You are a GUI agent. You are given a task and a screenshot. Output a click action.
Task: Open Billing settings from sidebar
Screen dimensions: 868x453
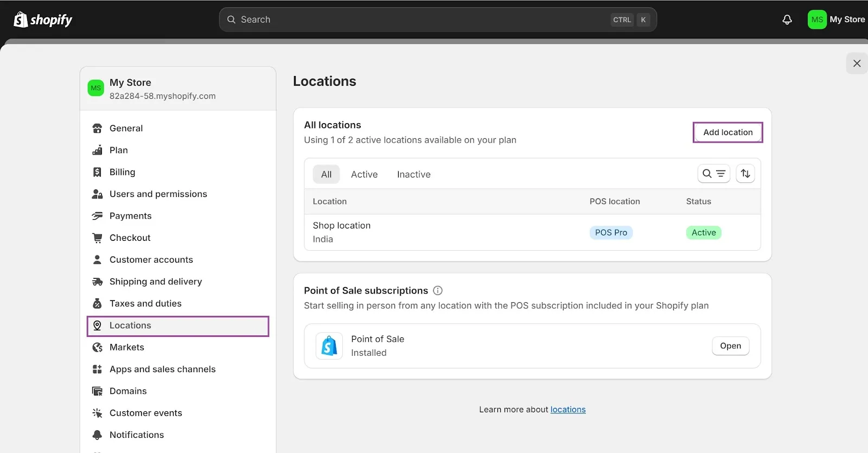(x=122, y=172)
